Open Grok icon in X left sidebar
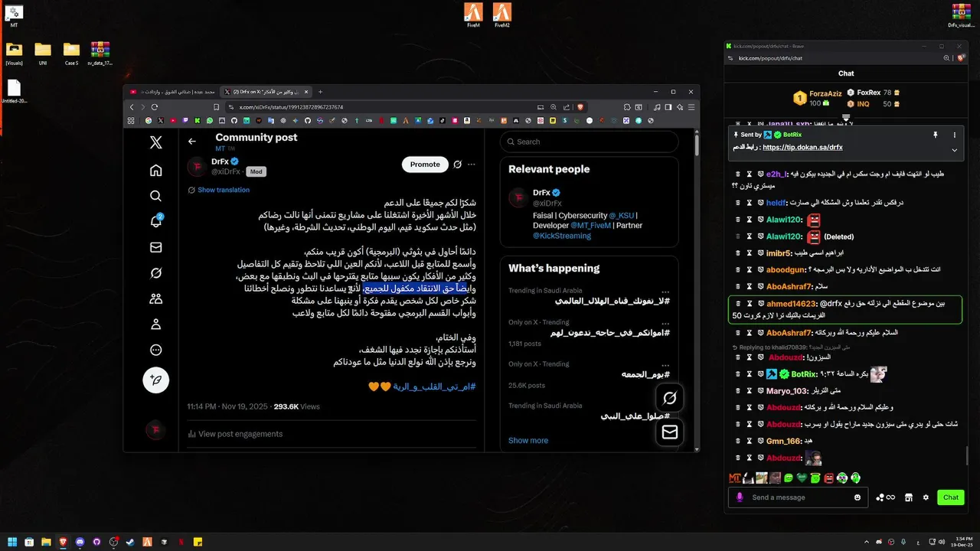Screen dimensions: 980x551 156,273
